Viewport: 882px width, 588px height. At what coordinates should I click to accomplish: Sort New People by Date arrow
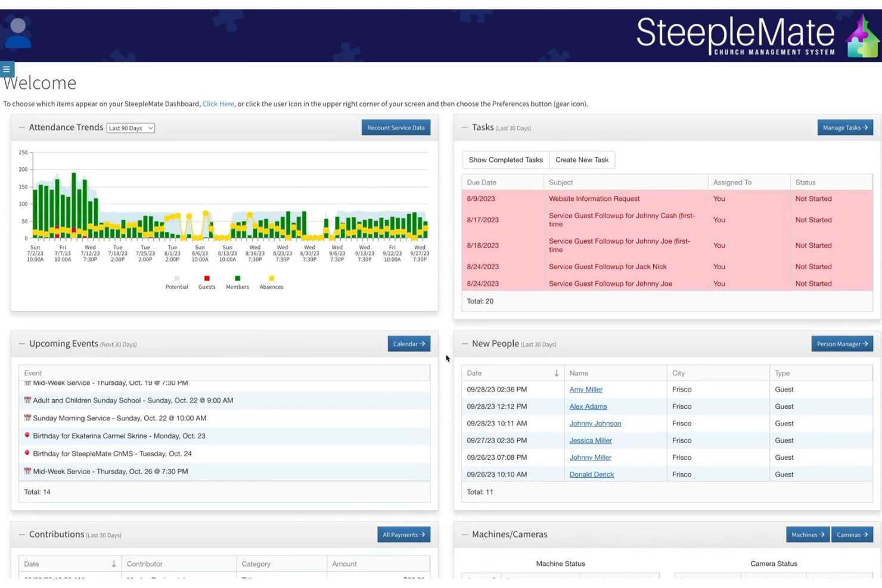(557, 373)
